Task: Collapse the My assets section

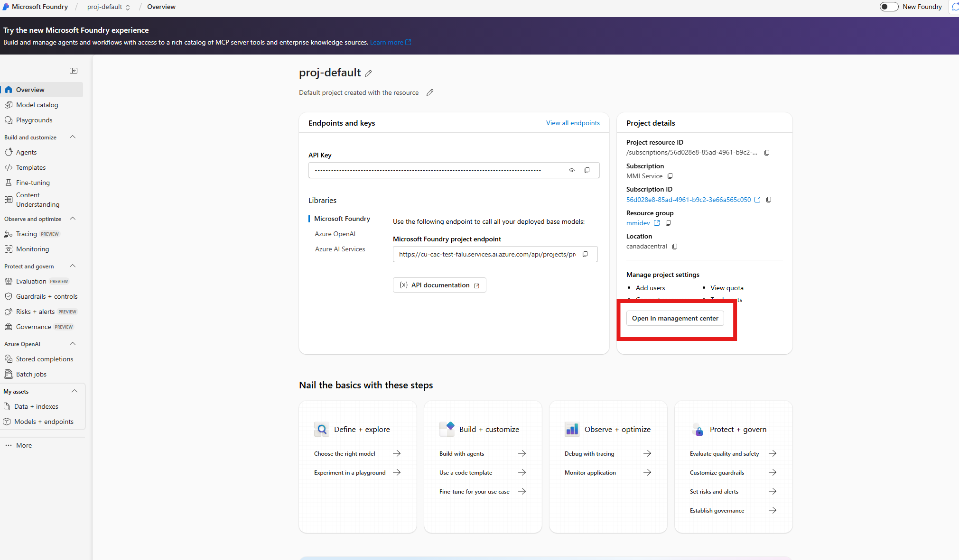Action: 74,391
